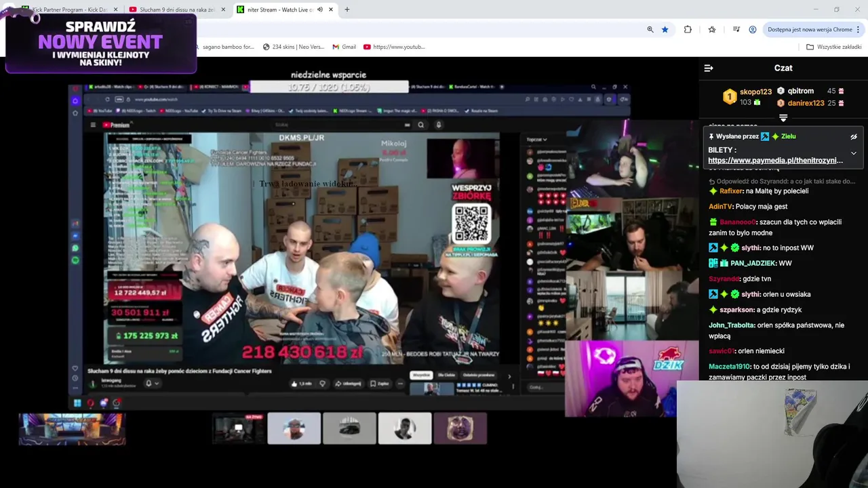Open the inner YouTube hamburger menu
868x488 pixels.
click(94, 125)
